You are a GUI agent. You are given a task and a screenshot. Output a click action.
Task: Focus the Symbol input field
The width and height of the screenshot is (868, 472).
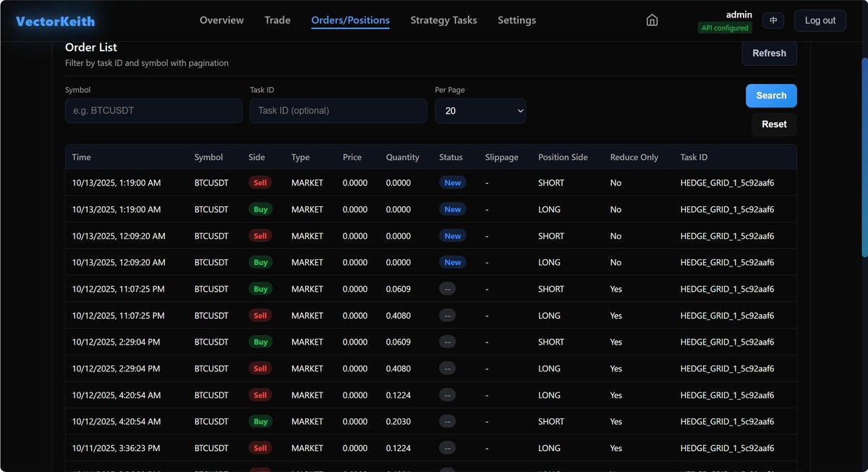pyautogui.click(x=153, y=111)
